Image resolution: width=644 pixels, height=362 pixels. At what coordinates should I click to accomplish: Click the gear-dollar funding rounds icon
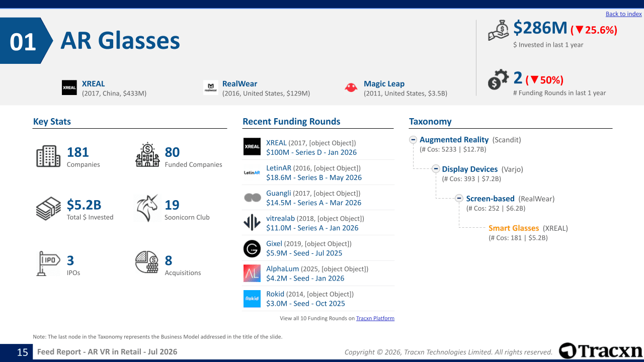(x=498, y=80)
